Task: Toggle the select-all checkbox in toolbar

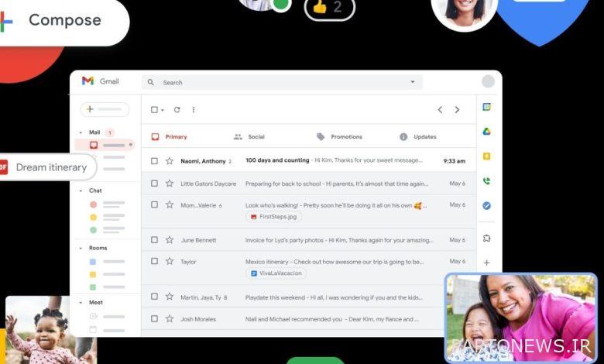Action: click(x=154, y=110)
